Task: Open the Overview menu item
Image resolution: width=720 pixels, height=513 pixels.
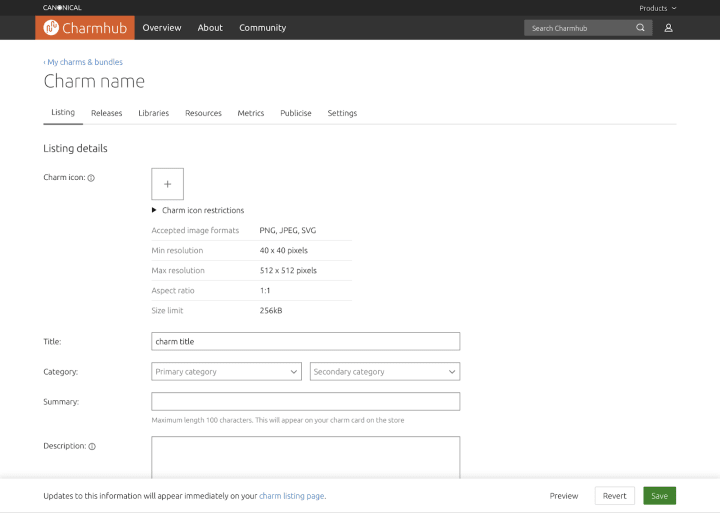Action: [x=162, y=28]
